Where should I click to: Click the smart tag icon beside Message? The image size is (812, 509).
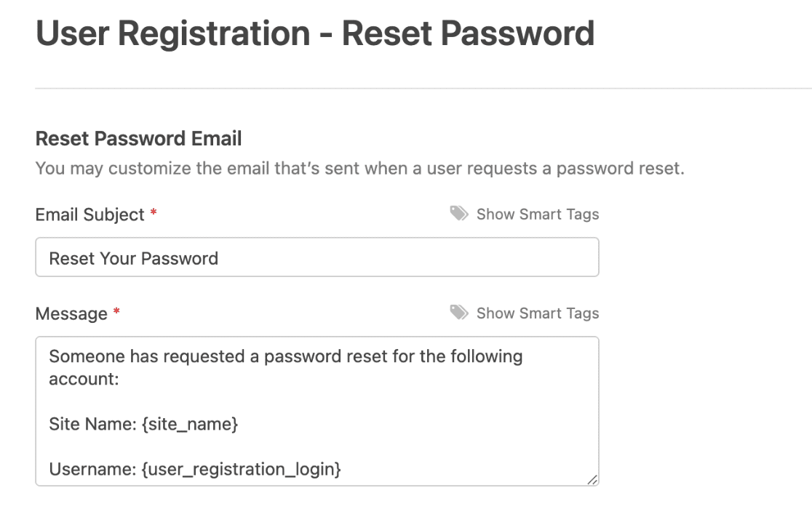[459, 312]
